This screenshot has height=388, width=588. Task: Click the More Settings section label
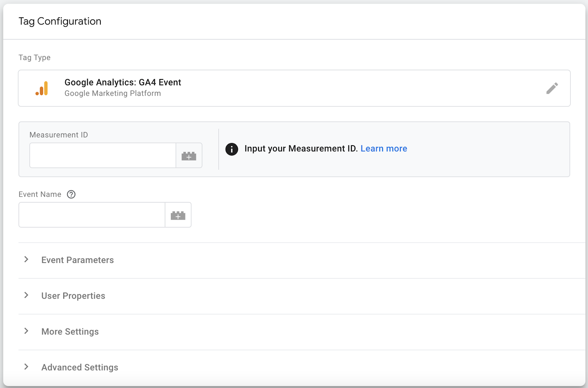coord(70,332)
